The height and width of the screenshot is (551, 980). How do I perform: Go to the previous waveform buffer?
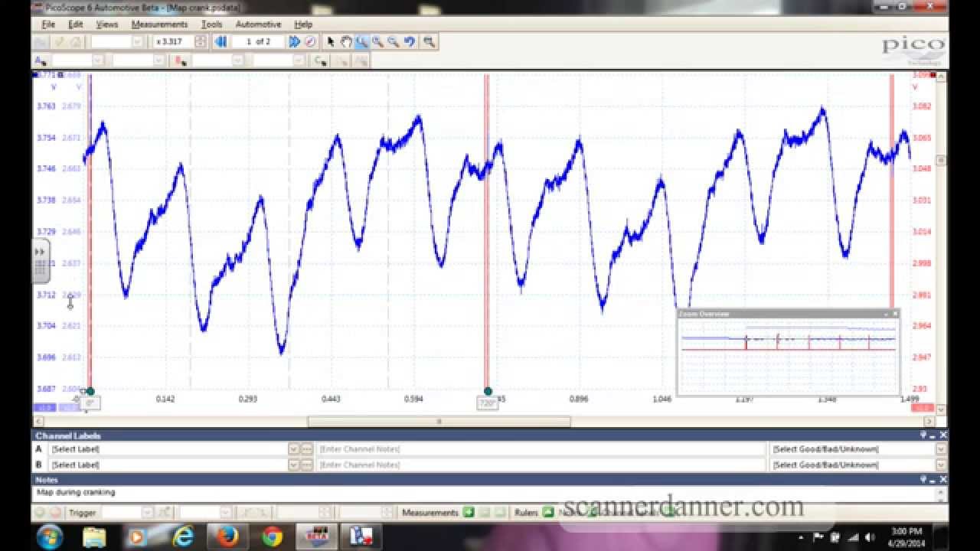(220, 42)
